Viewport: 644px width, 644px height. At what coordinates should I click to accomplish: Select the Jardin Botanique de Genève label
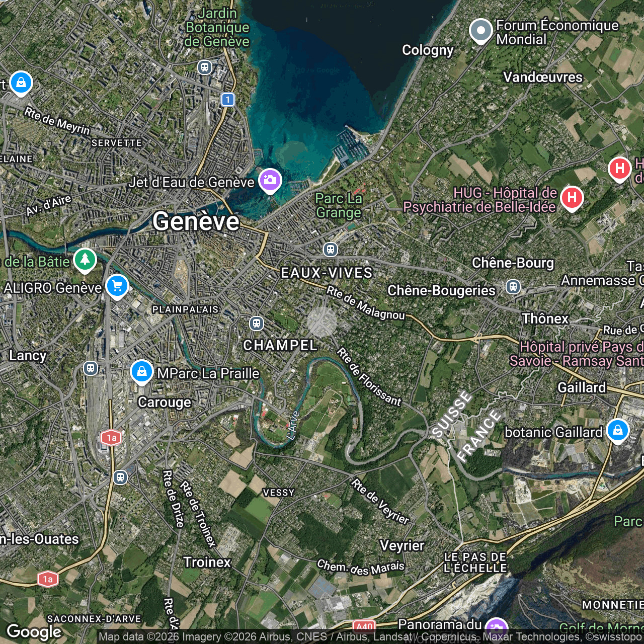click(217, 28)
